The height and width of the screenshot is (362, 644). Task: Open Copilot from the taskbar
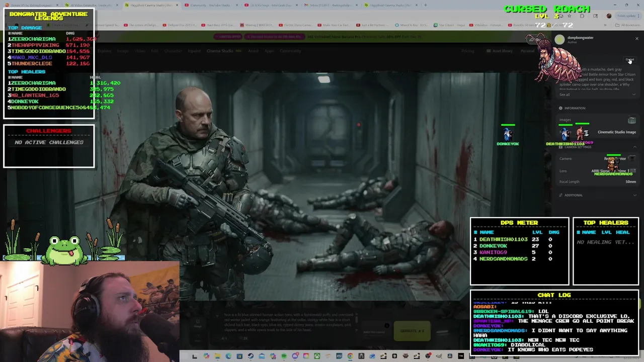coord(206,356)
